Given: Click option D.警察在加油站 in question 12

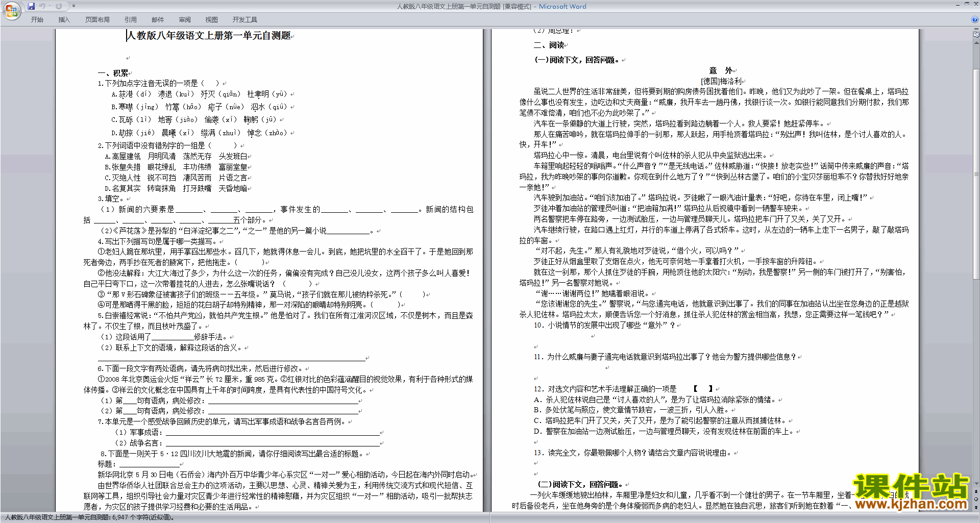Looking at the screenshot, I should (x=664, y=432).
